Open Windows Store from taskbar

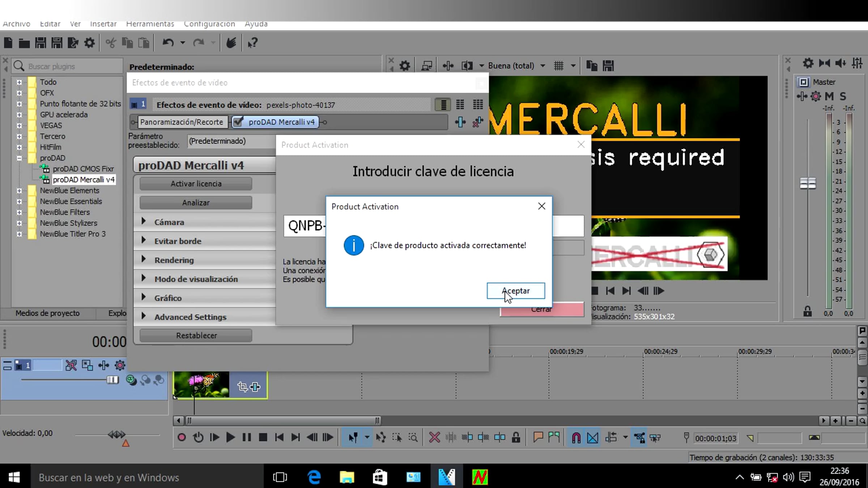[380, 477]
